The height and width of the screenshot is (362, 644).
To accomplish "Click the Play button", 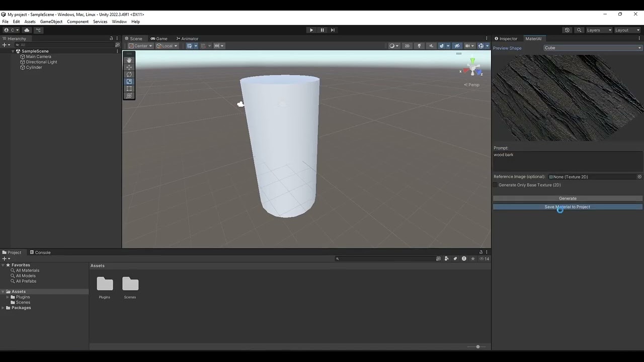I will (x=311, y=30).
